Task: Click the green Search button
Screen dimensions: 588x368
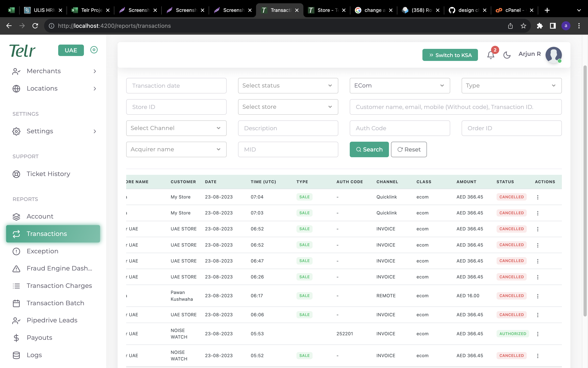Action: tap(369, 149)
